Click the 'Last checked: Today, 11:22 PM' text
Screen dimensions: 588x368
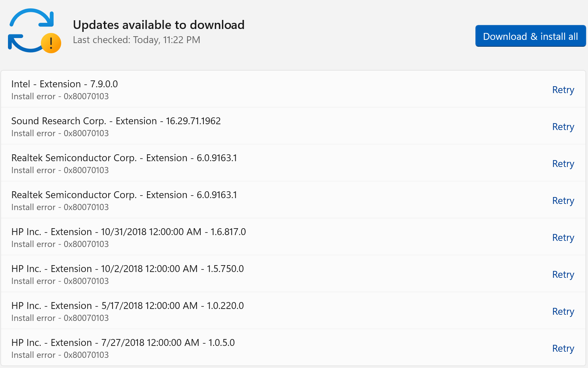tap(136, 40)
